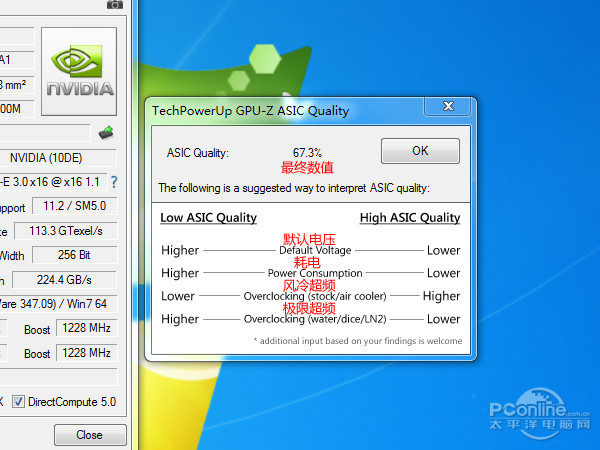Click the Power Consumption label
600x450 pixels.
[315, 273]
